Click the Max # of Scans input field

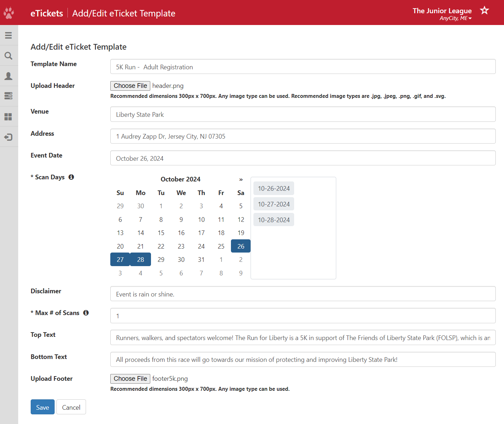[303, 316]
